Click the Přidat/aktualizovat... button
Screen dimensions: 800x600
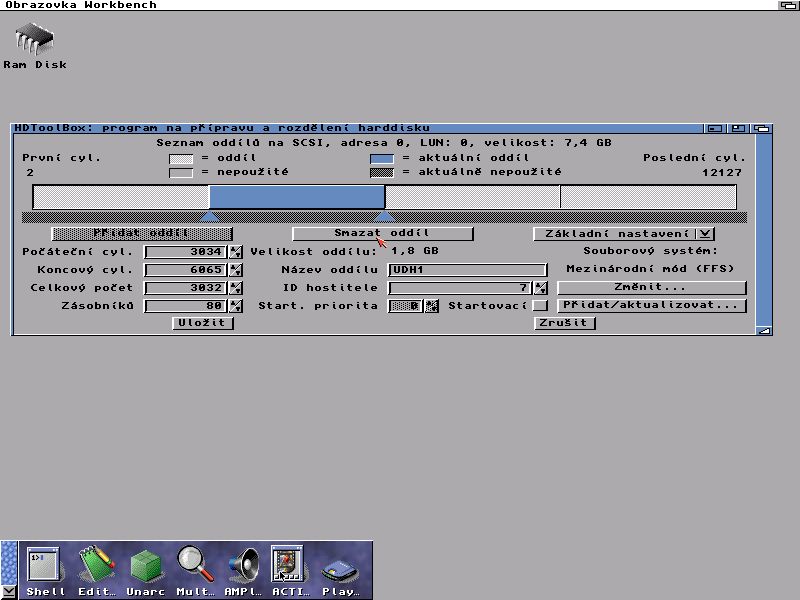tap(651, 305)
